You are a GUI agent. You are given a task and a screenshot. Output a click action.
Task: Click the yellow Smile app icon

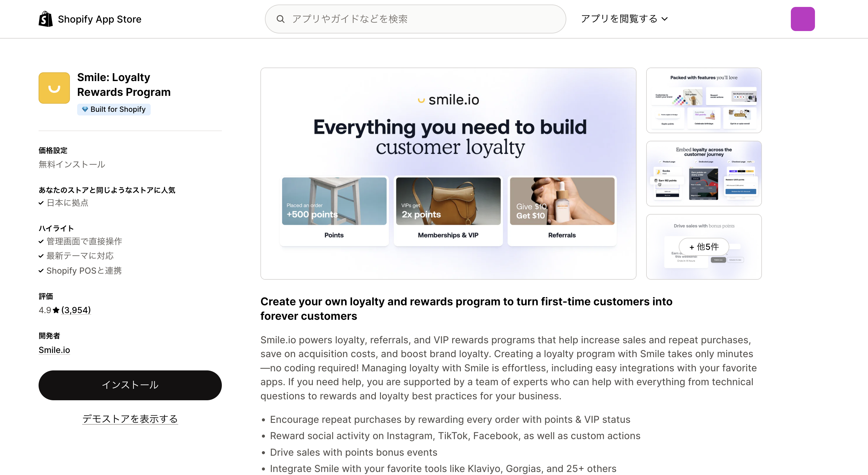(x=54, y=88)
